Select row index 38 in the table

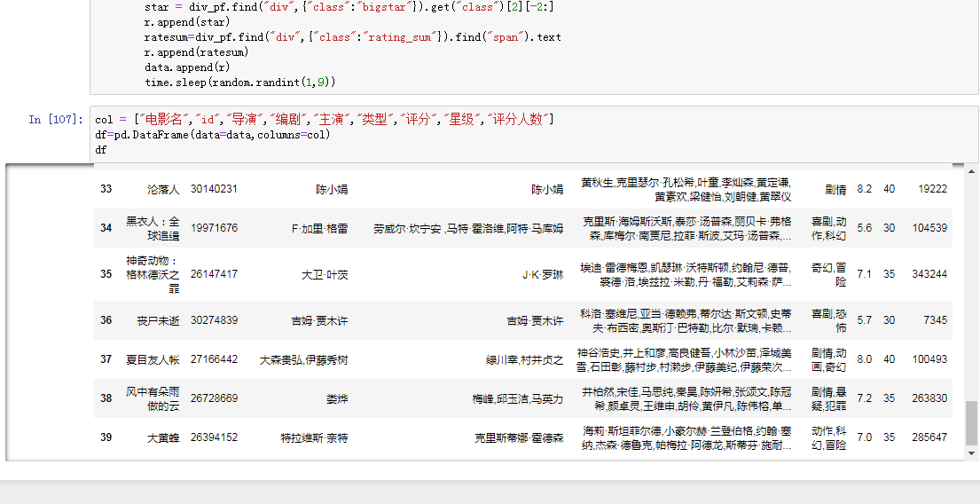[x=106, y=398]
